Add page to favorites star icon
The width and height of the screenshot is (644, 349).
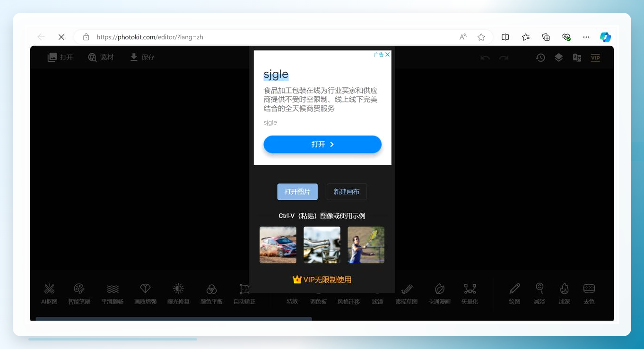click(481, 37)
